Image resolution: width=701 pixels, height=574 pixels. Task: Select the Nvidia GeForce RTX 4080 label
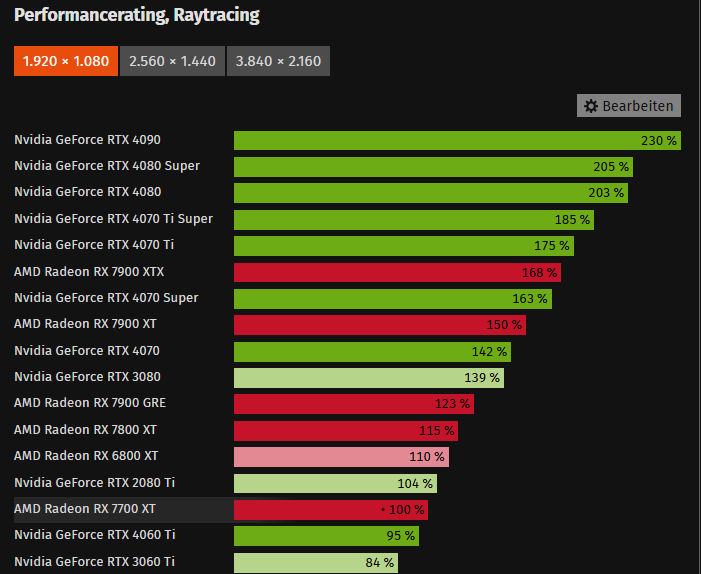[x=88, y=192]
